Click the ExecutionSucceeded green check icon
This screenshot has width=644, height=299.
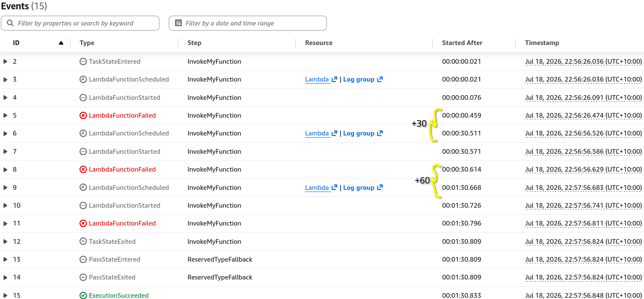pos(83,296)
